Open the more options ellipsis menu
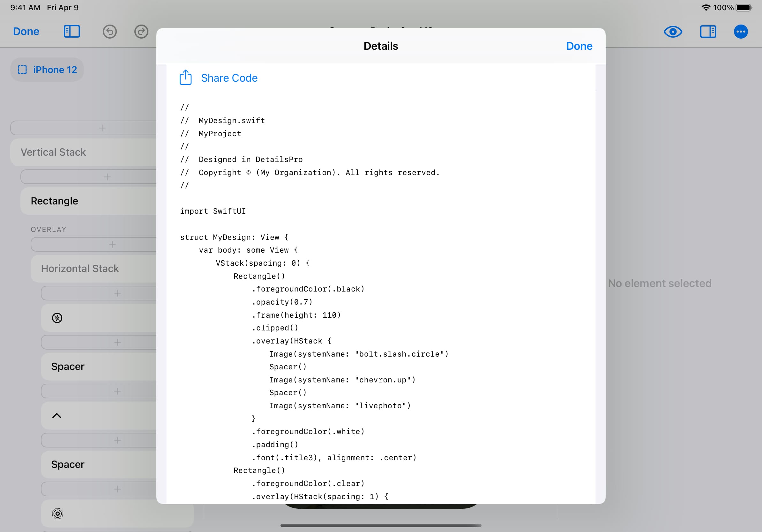The width and height of the screenshot is (762, 532). (740, 32)
